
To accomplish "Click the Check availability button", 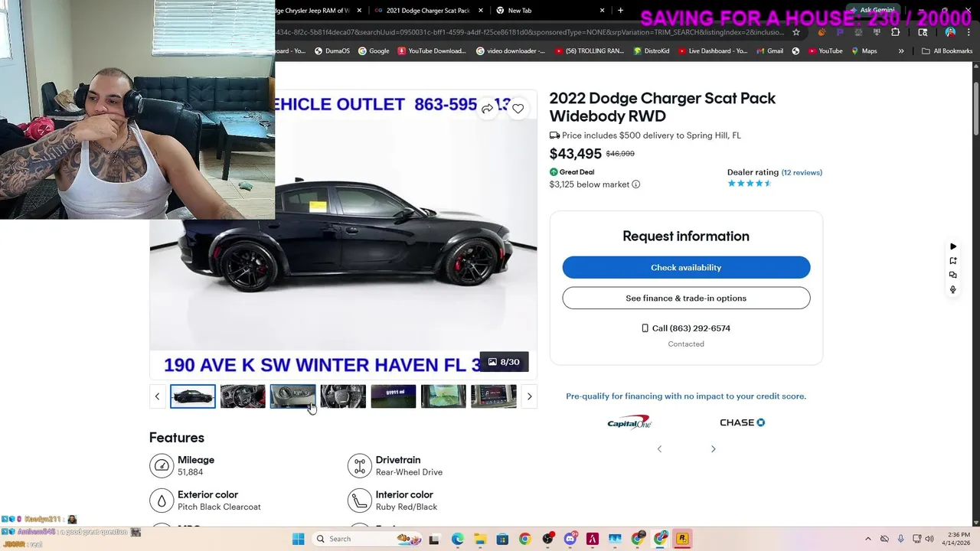I will coord(686,267).
